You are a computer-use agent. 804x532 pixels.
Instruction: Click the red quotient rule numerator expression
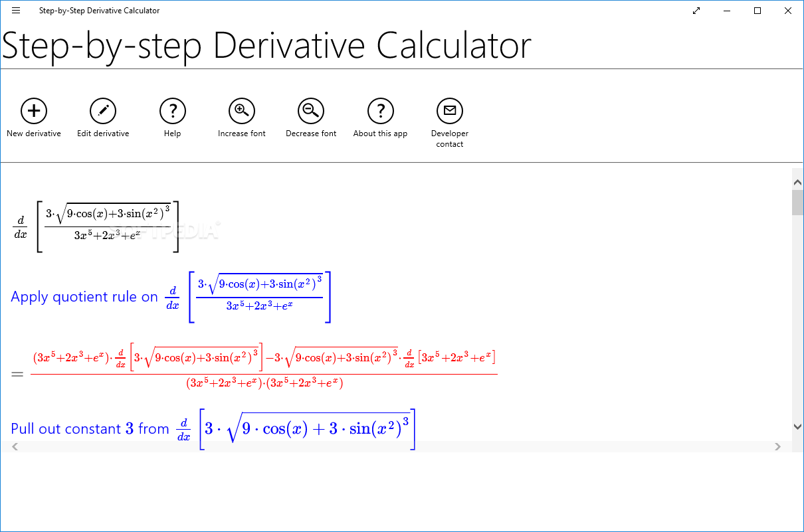pos(264,359)
